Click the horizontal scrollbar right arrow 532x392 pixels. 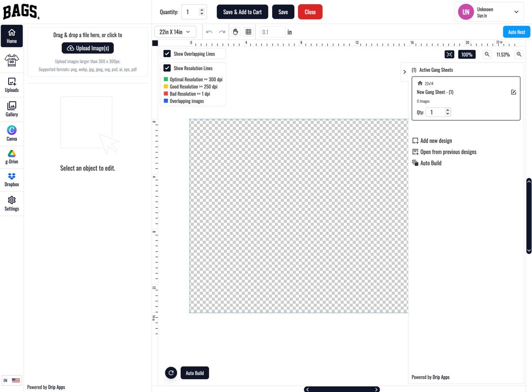click(376, 389)
